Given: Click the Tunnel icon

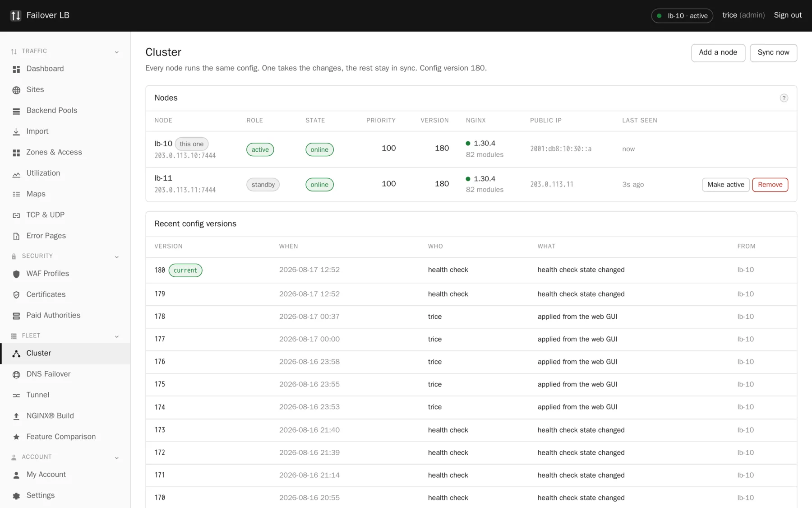Looking at the screenshot, I should click(16, 395).
